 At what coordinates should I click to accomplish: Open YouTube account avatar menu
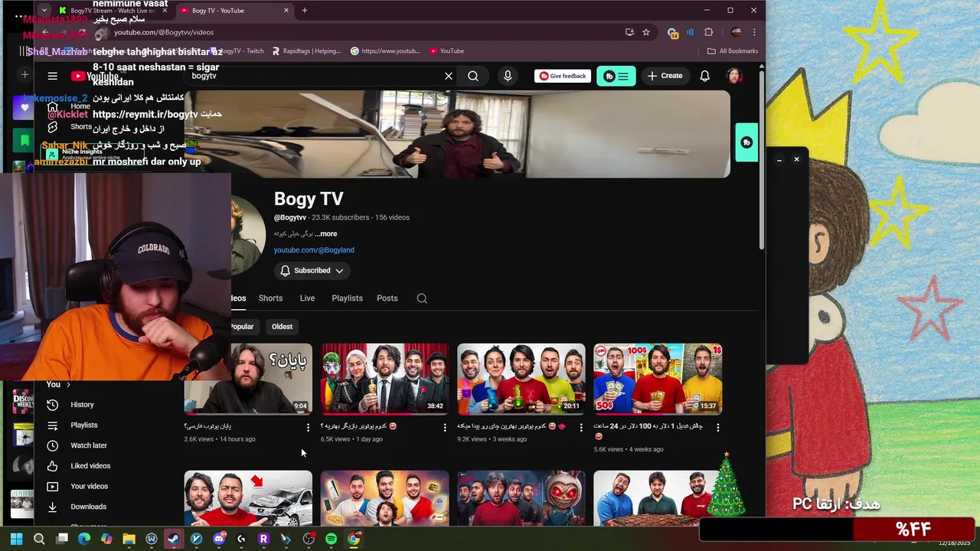coord(734,76)
